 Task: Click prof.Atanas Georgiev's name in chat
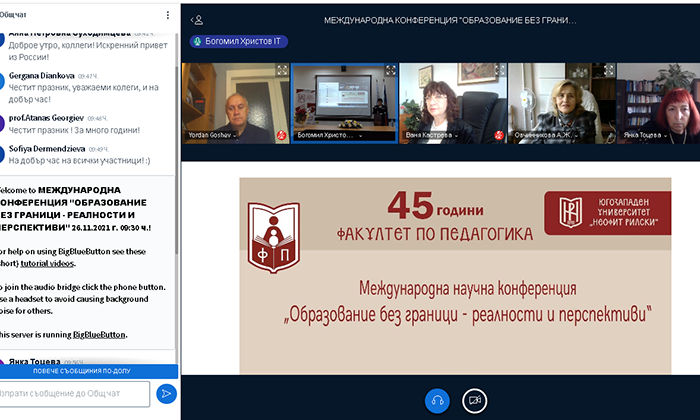point(46,118)
